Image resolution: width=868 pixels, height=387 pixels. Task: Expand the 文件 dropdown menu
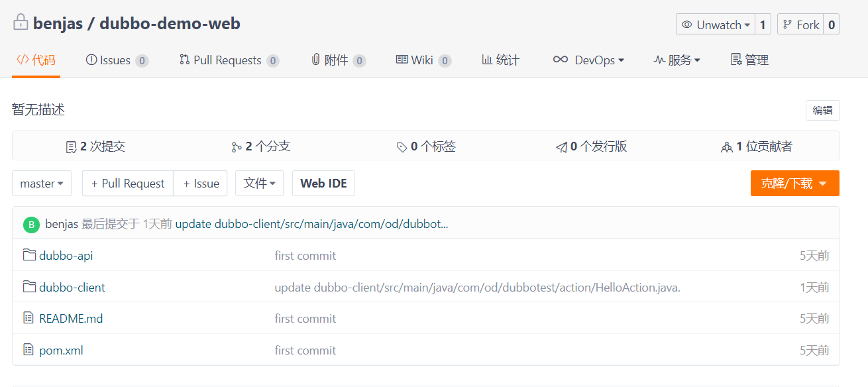click(259, 184)
